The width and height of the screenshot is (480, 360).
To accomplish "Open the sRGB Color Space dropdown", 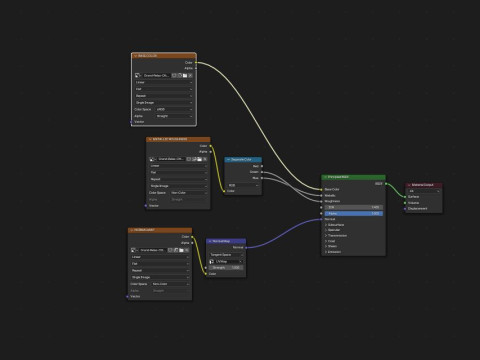I will [174, 109].
